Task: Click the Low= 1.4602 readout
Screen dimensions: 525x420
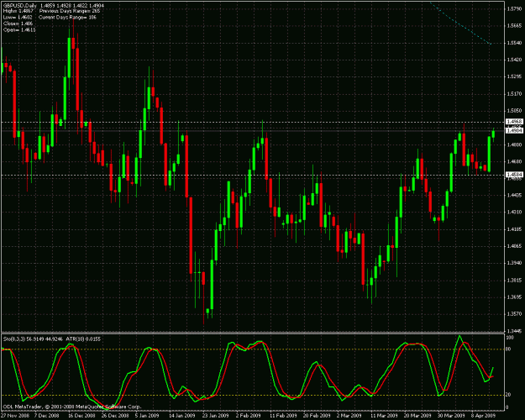Action: [18, 17]
